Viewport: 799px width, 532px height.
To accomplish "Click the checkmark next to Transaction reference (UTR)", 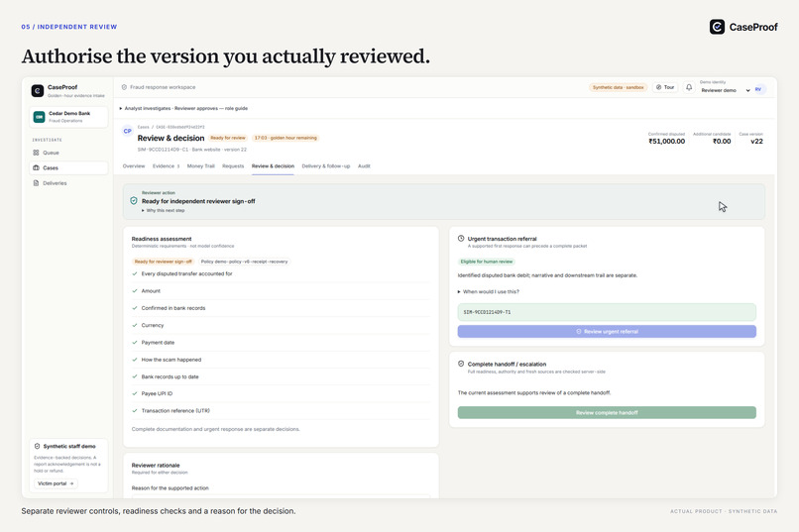I will pos(135,410).
